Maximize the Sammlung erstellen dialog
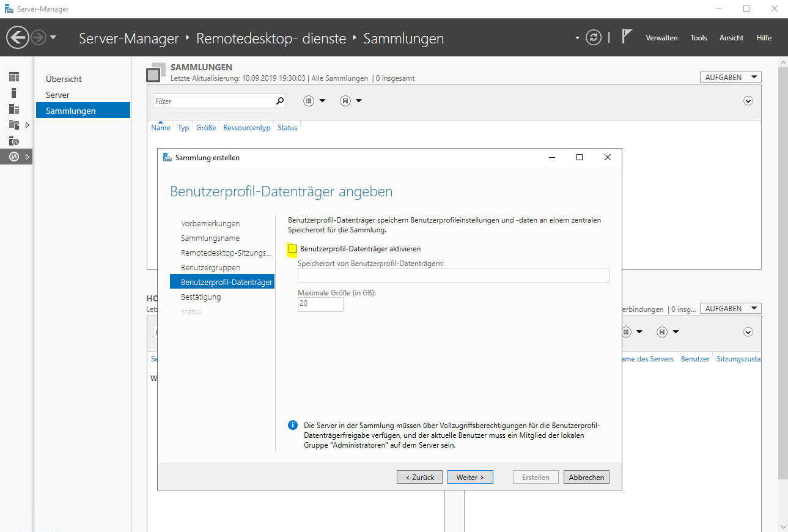The image size is (788, 532). click(580, 157)
